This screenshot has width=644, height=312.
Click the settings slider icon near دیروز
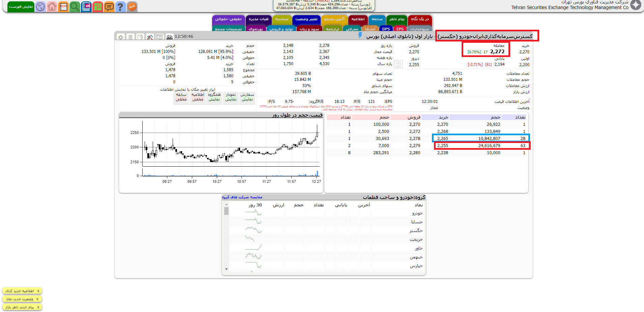[x=399, y=64]
